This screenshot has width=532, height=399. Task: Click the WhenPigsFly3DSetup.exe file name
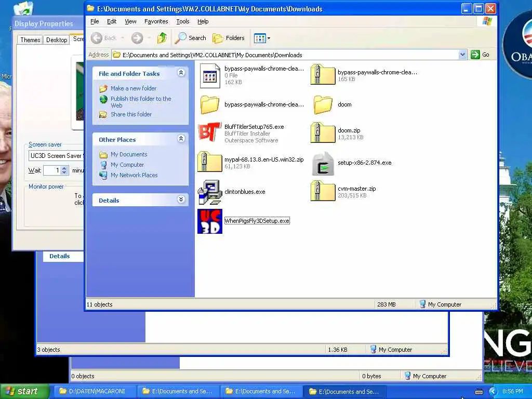point(257,221)
